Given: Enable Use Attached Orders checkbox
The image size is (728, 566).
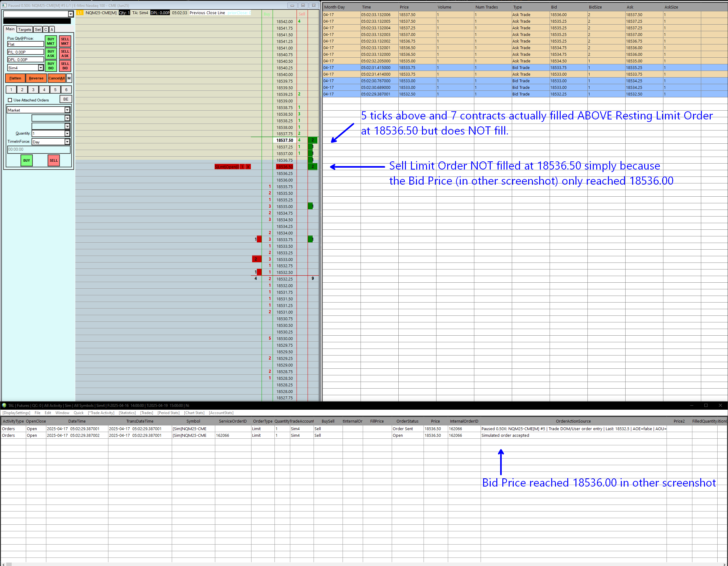Looking at the screenshot, I should [10, 100].
